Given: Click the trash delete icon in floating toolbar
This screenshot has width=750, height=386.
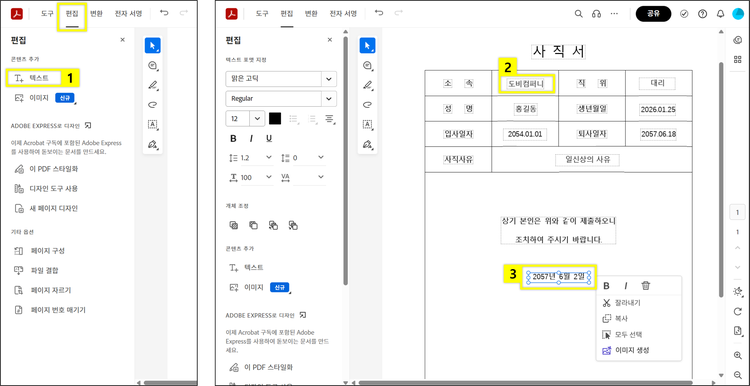Looking at the screenshot, I should pos(646,286).
